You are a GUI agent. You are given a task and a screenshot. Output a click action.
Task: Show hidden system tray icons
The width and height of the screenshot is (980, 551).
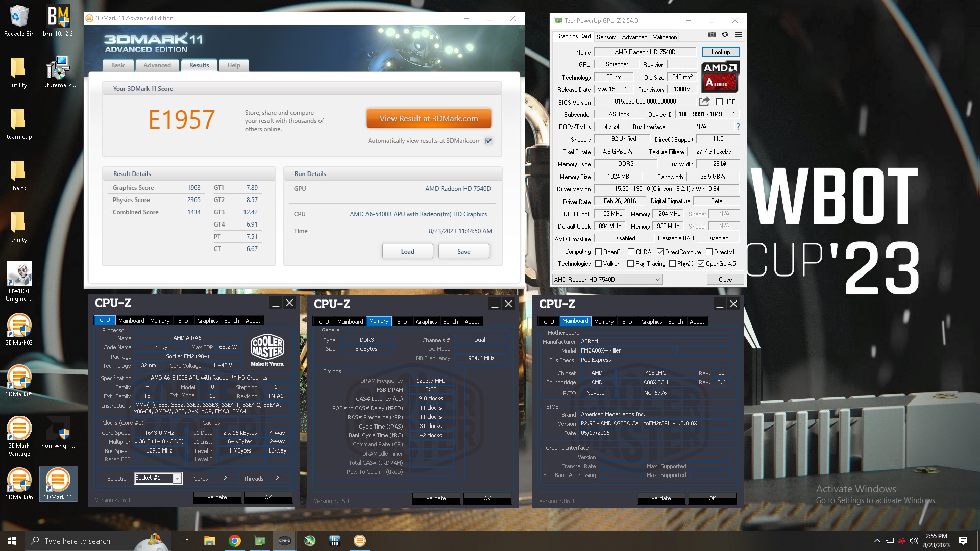tap(877, 541)
